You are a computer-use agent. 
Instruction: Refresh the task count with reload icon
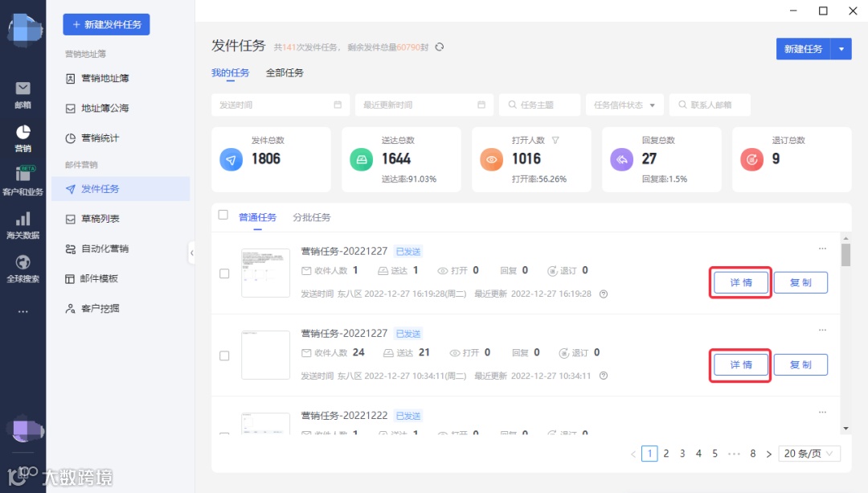coord(440,47)
